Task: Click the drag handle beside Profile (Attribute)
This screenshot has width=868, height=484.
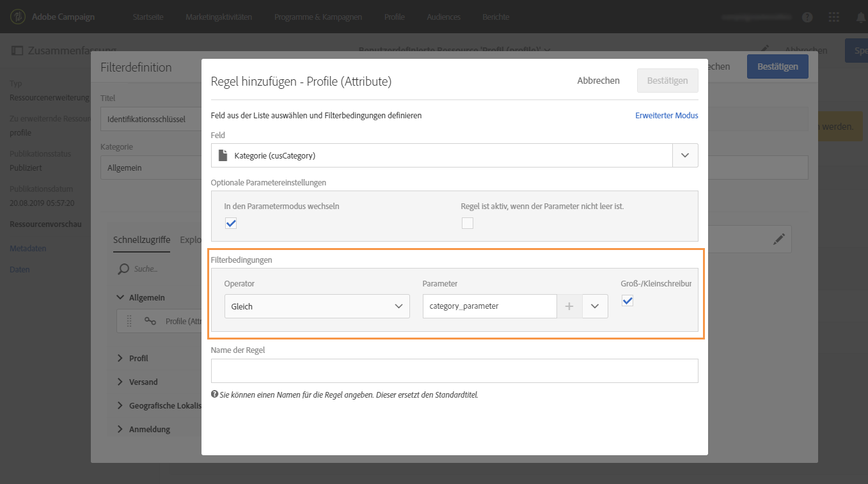Action: pyautogui.click(x=129, y=321)
